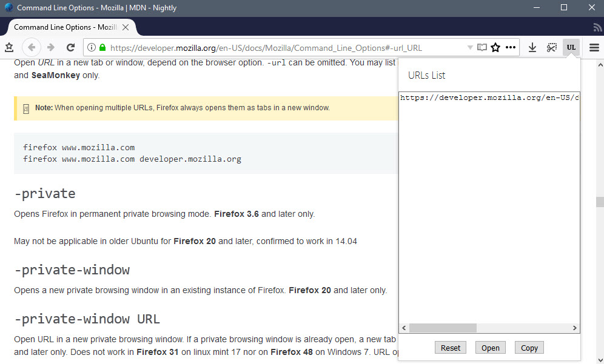604x364 pixels.
Task: Toggle Reader View book icon
Action: tap(482, 47)
